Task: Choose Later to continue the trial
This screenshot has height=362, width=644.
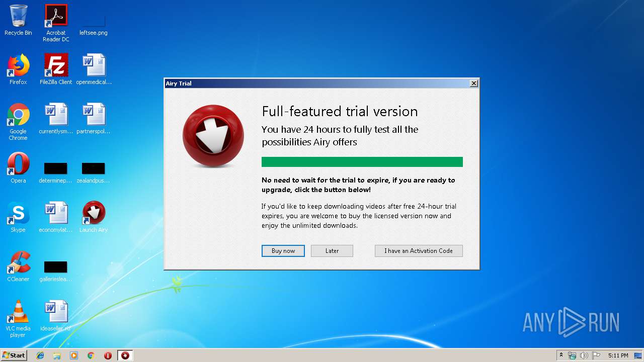Action: [x=332, y=251]
